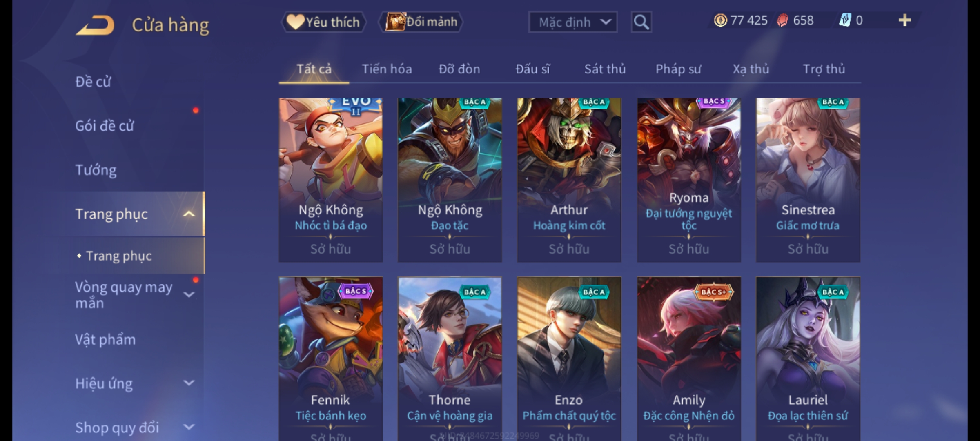Select Ryoma Đại tướng nguyệt tộc skin card

coord(689,180)
